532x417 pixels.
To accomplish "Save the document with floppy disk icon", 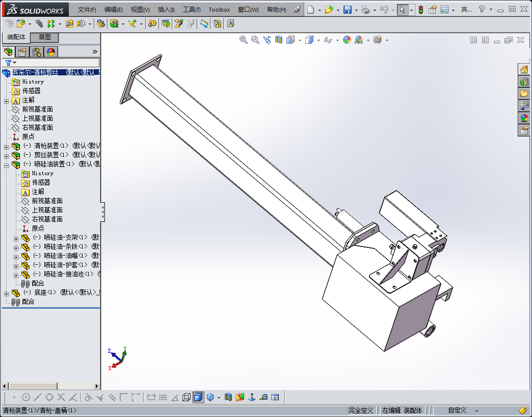I will [347, 10].
